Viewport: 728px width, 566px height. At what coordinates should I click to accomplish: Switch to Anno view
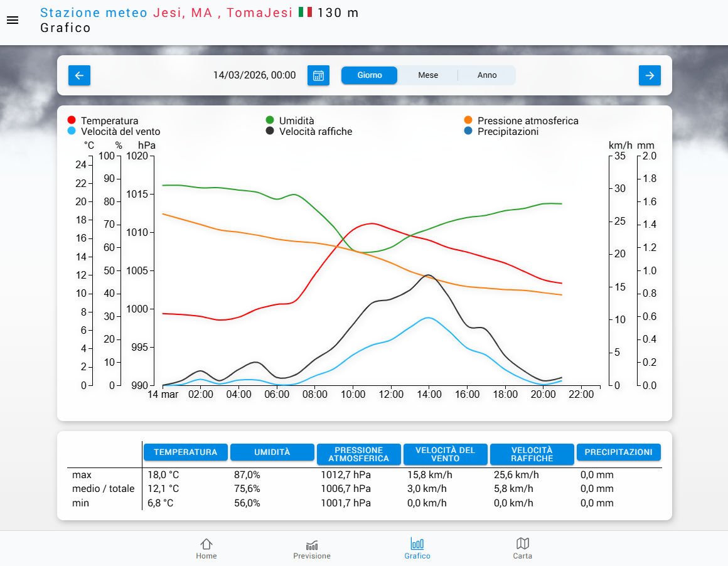coord(487,75)
